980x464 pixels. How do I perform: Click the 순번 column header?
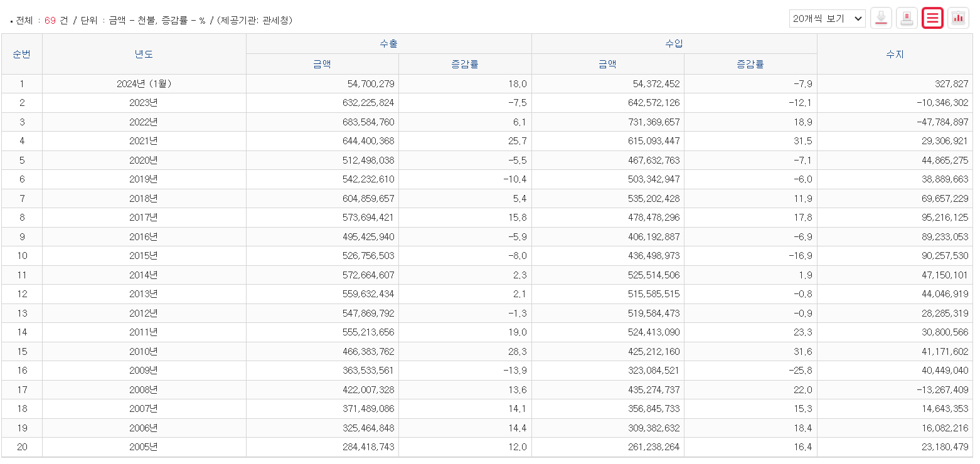coord(22,54)
